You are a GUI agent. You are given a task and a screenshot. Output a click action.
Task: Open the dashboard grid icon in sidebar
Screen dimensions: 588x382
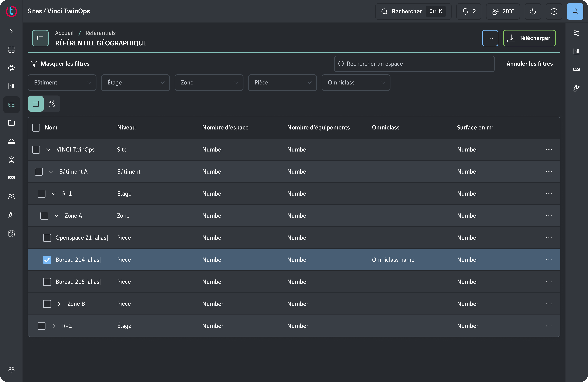tap(11, 50)
